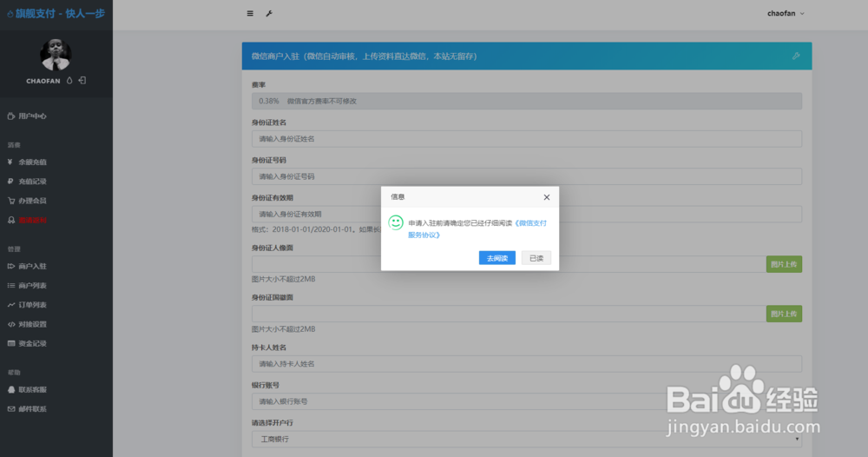
Task: Focus the 身份证号码 input field
Action: pos(527,176)
